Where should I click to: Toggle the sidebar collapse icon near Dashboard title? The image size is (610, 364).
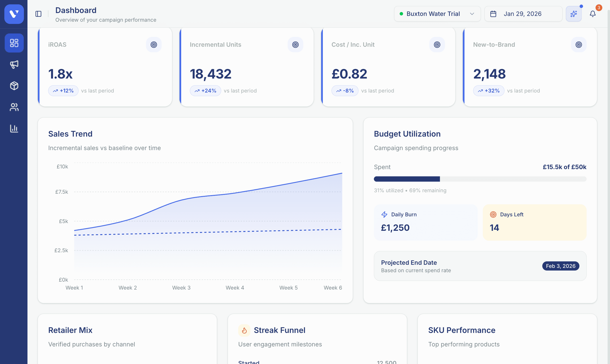pos(39,14)
